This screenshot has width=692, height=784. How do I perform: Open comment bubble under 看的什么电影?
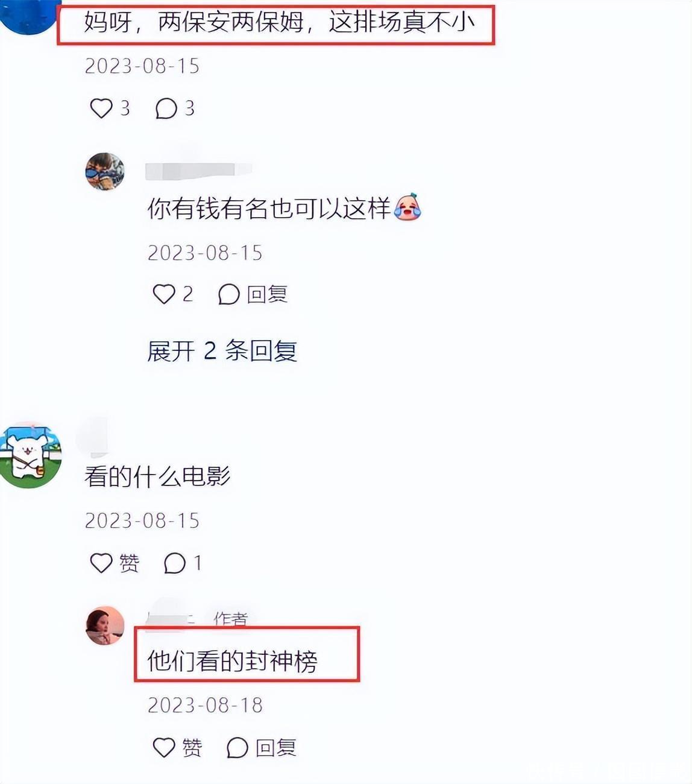[x=175, y=563]
